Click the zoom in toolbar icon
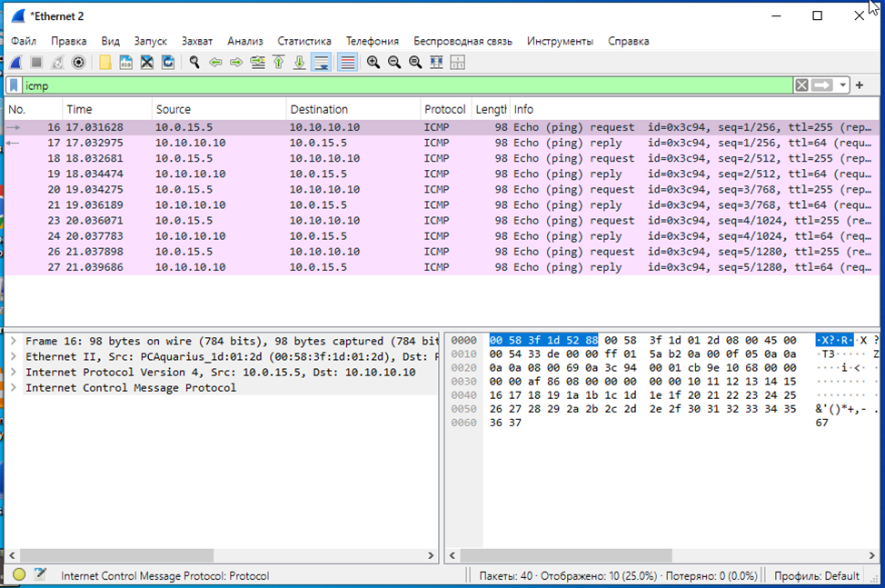The image size is (885, 588). click(373, 63)
